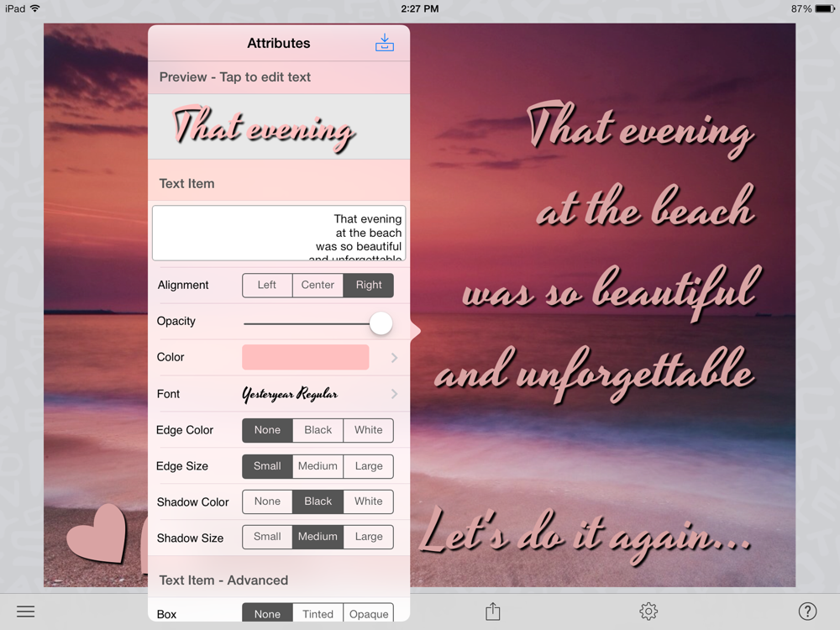Set alignment to Right

(369, 285)
